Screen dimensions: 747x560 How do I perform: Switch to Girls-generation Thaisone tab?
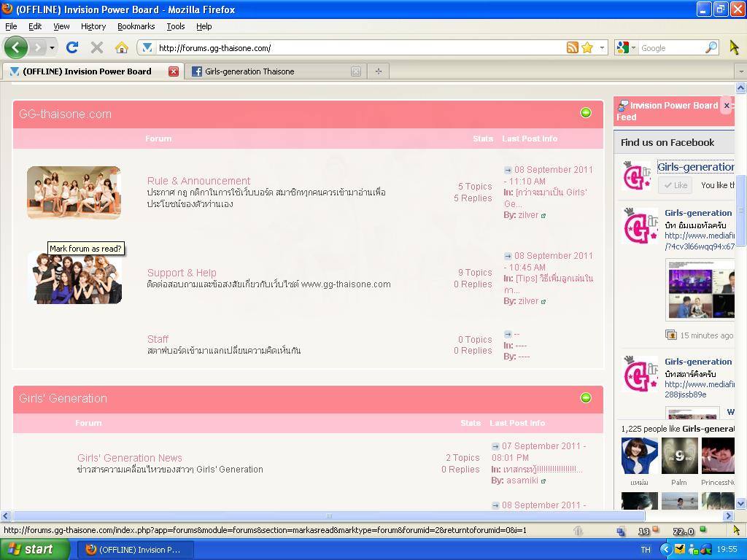coord(276,71)
